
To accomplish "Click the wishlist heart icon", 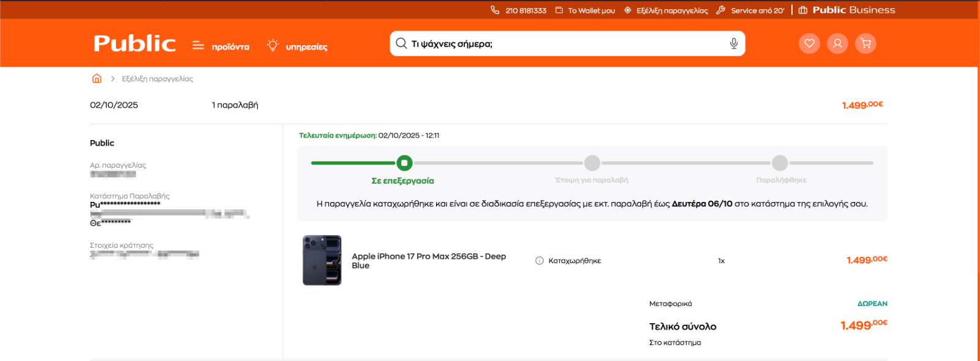I will click(809, 43).
